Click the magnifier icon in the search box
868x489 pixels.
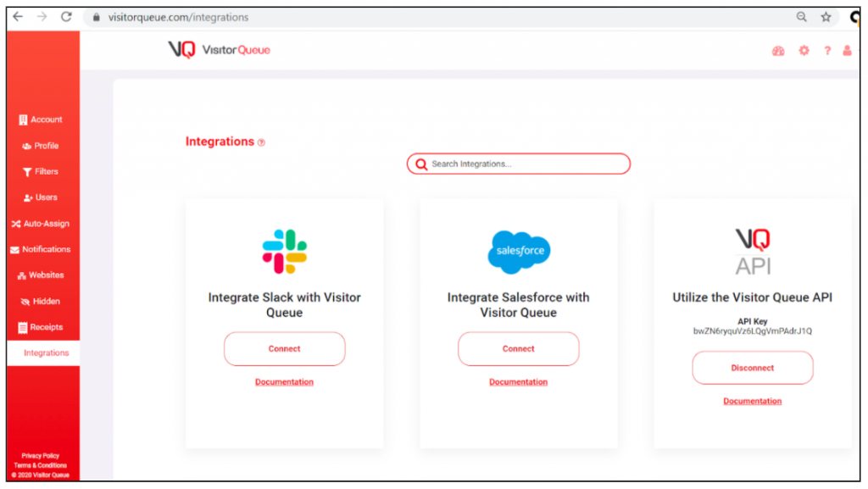tap(421, 164)
